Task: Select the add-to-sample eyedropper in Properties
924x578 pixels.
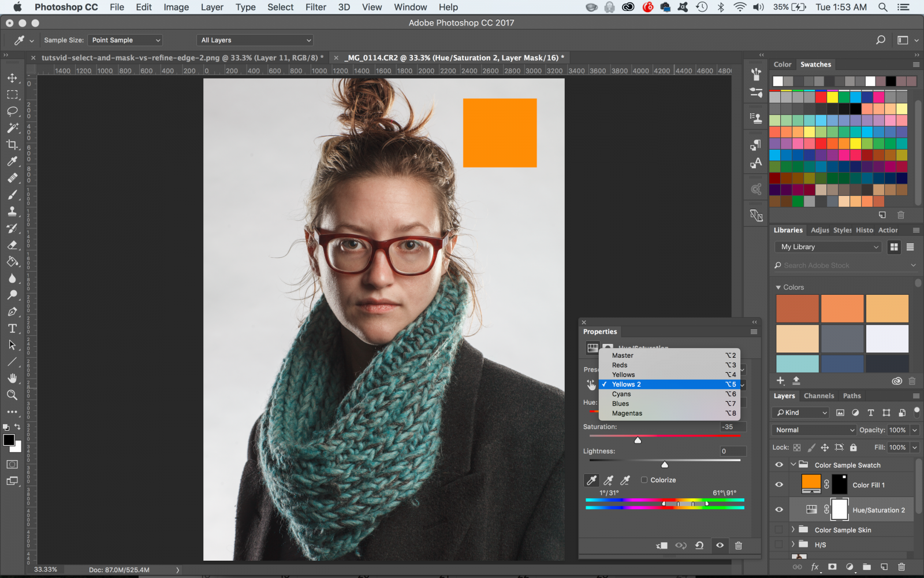Action: [609, 480]
